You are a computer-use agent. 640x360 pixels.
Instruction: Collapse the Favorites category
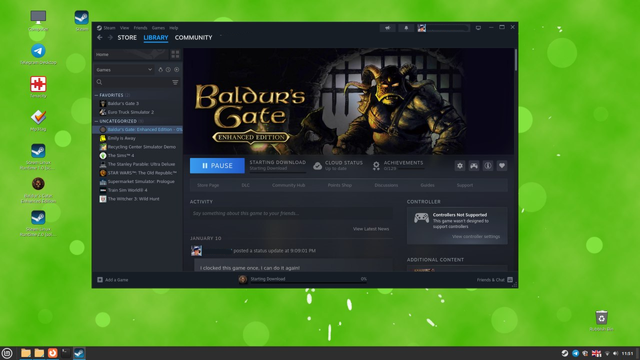(96, 95)
